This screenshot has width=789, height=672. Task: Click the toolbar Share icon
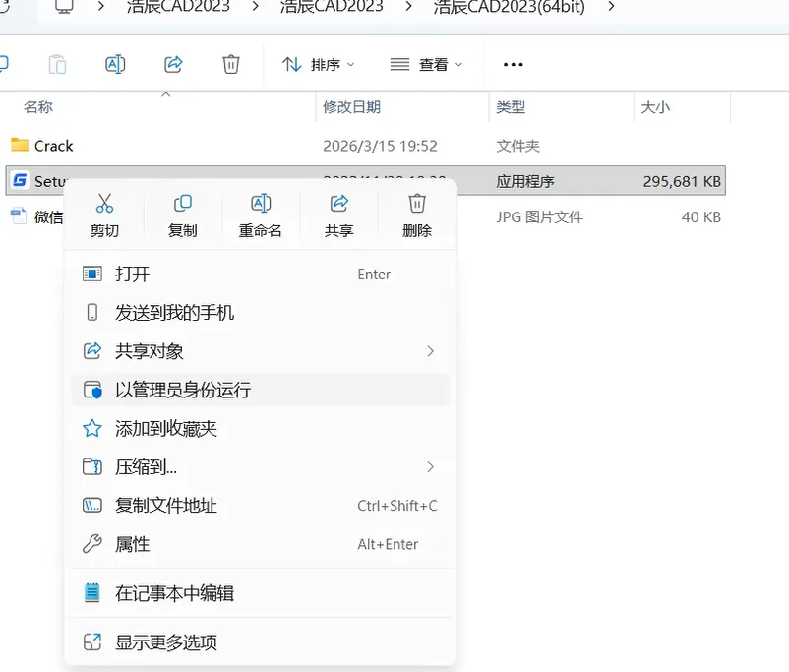pos(173,64)
